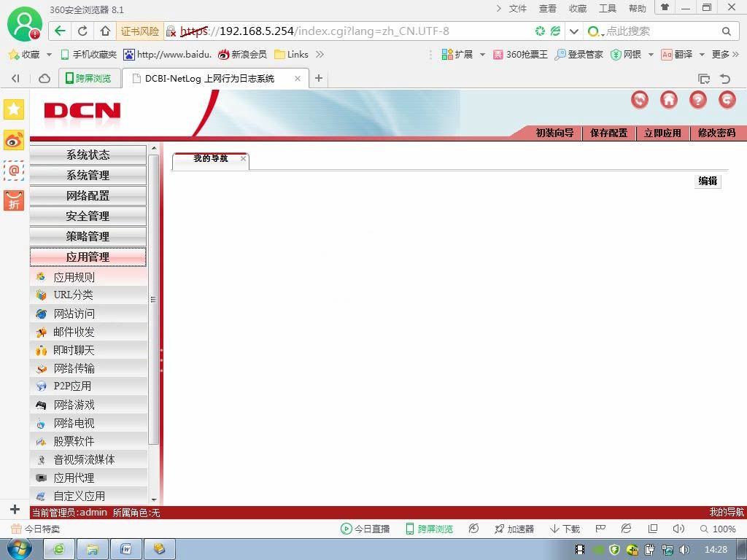This screenshot has width=747, height=560.
Task: Open the 文件 menu
Action: coord(518,9)
